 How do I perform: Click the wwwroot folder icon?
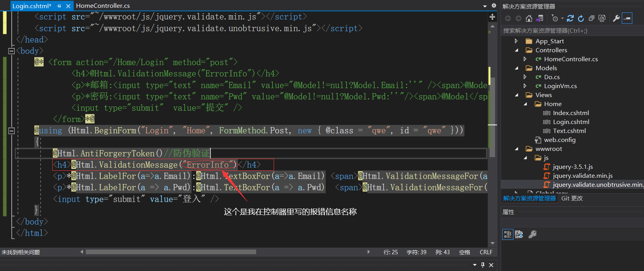click(529, 149)
